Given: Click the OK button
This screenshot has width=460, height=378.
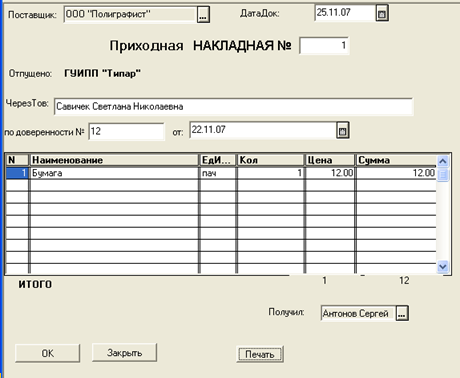Looking at the screenshot, I should 47,353.
